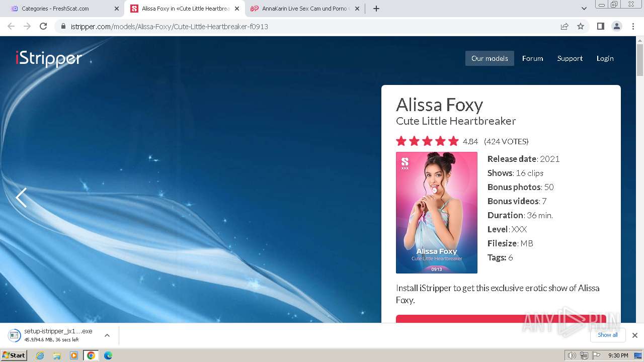Toggle the browser side panel icon

point(600,26)
